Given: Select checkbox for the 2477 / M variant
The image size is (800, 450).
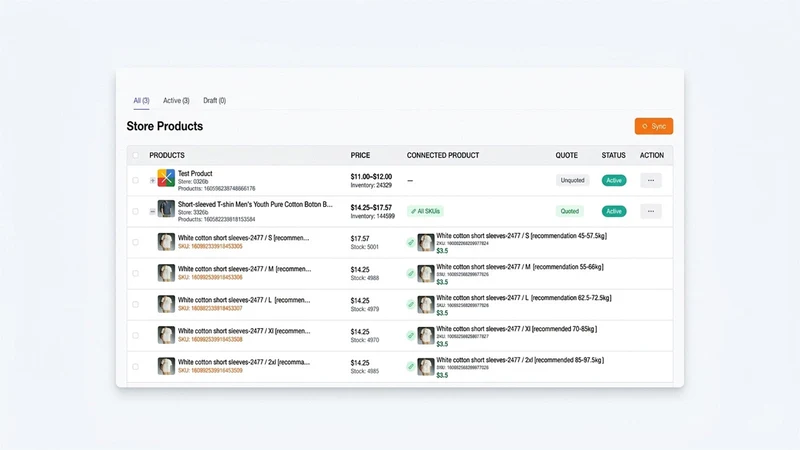Looking at the screenshot, I should pyautogui.click(x=135, y=273).
